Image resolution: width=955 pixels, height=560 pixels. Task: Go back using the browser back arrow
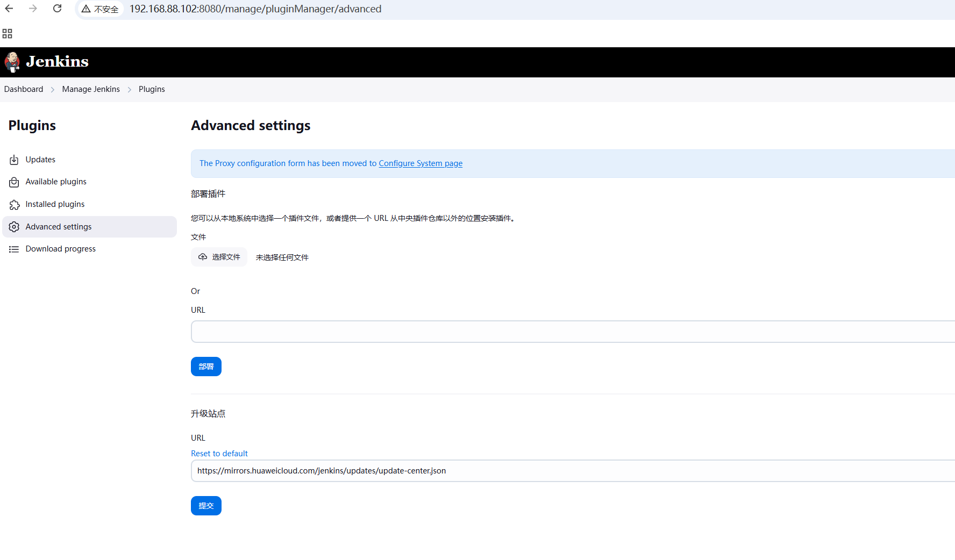pyautogui.click(x=9, y=9)
